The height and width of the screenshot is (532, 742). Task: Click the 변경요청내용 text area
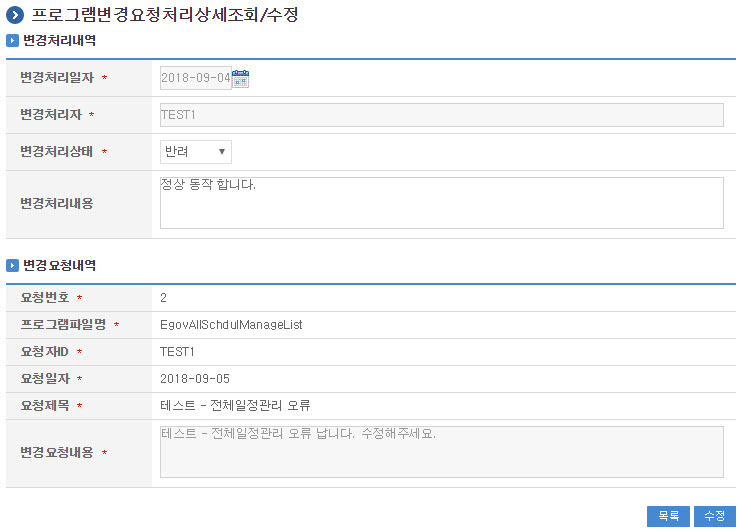tap(441, 452)
